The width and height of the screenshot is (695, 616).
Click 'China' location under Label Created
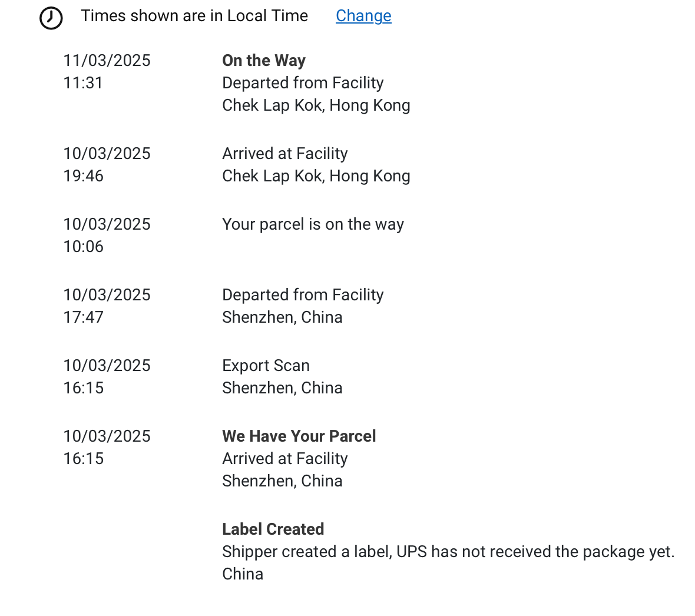click(x=243, y=574)
